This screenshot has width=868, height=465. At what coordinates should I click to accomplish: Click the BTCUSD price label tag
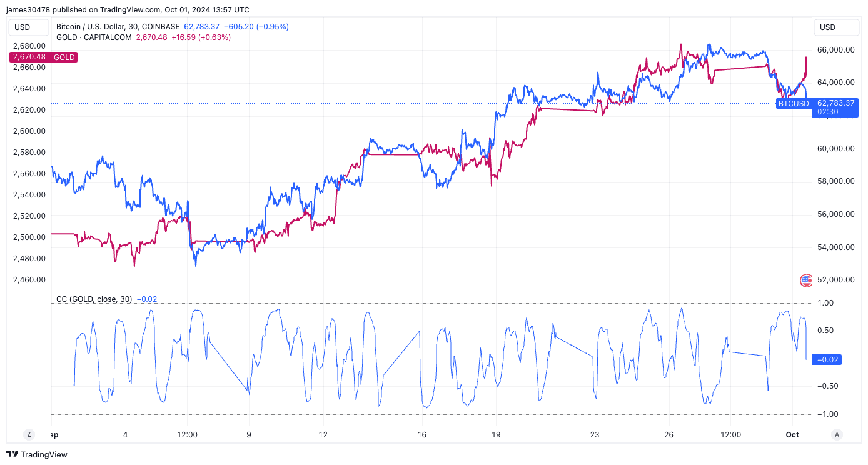coord(793,103)
